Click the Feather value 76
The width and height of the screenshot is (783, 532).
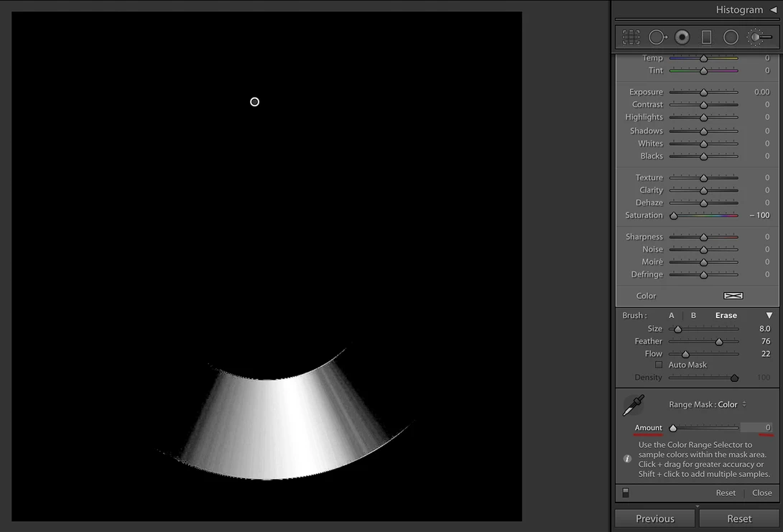[766, 341]
